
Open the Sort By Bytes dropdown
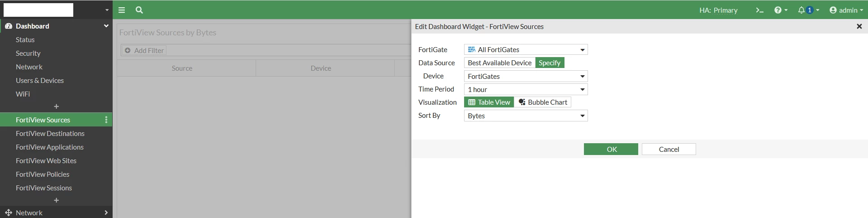[x=526, y=116]
